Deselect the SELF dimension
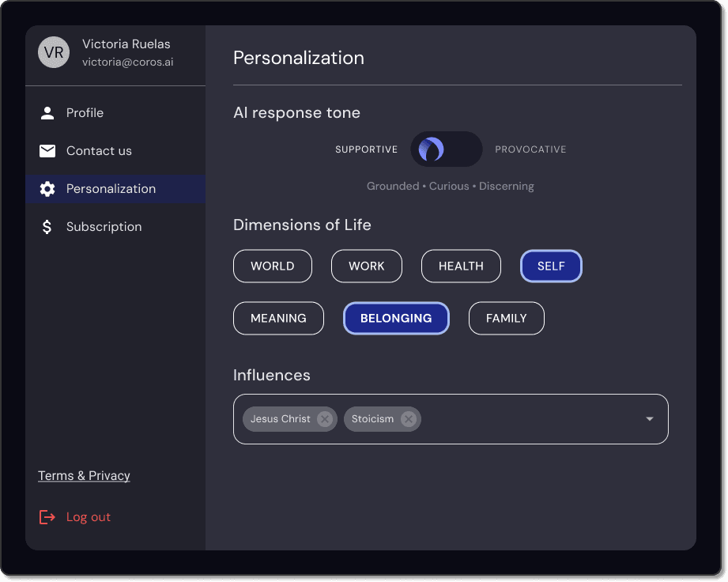 click(x=551, y=266)
